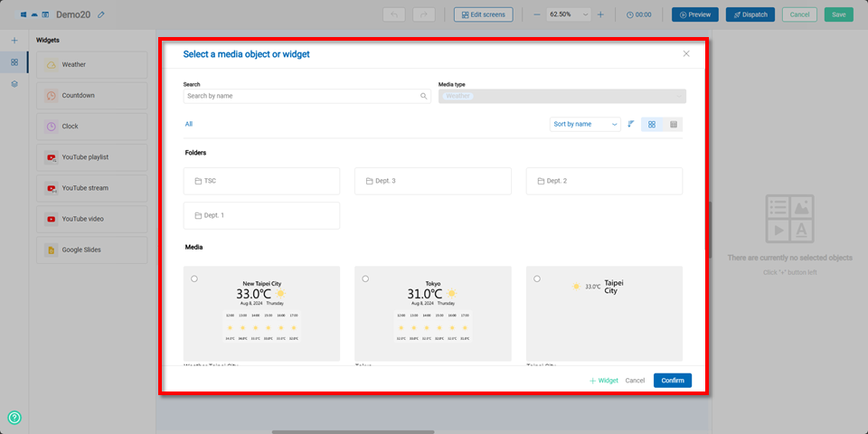
Task: Select the Taipei City weather radio button
Action: 537,278
